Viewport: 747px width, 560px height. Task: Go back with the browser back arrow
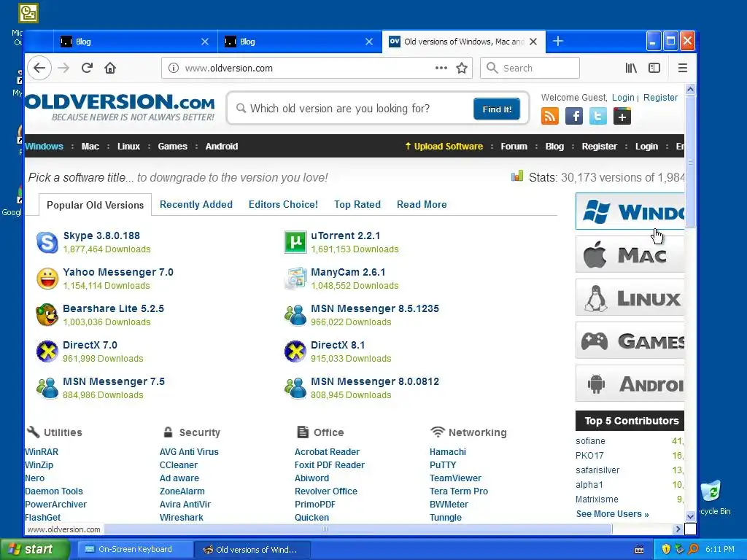39,68
